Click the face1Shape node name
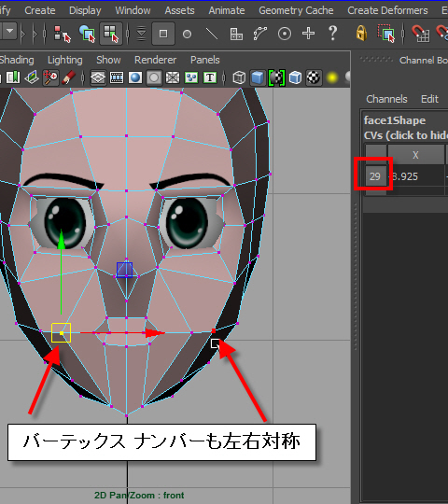448x504 pixels. [395, 120]
